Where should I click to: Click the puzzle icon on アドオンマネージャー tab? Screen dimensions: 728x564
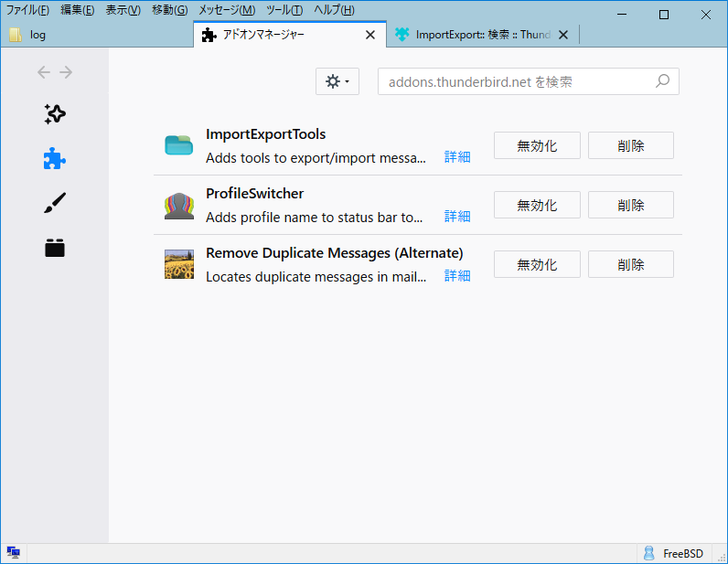pyautogui.click(x=209, y=35)
